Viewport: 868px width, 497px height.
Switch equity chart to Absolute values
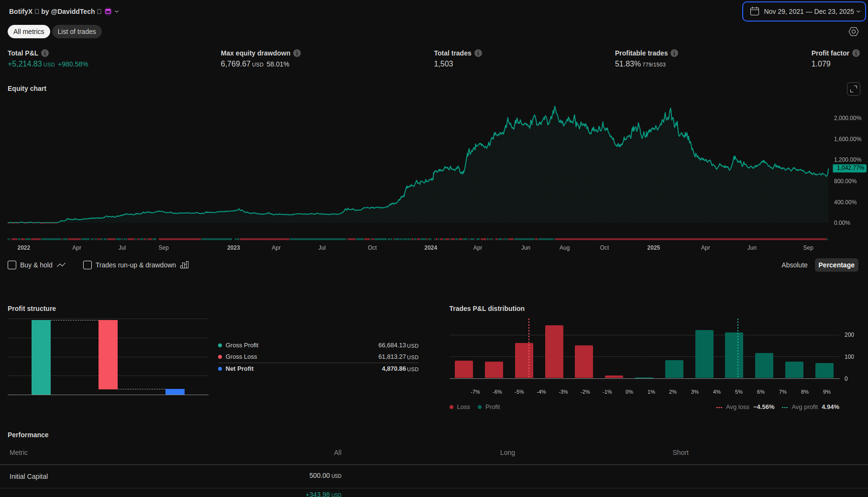[x=794, y=265]
